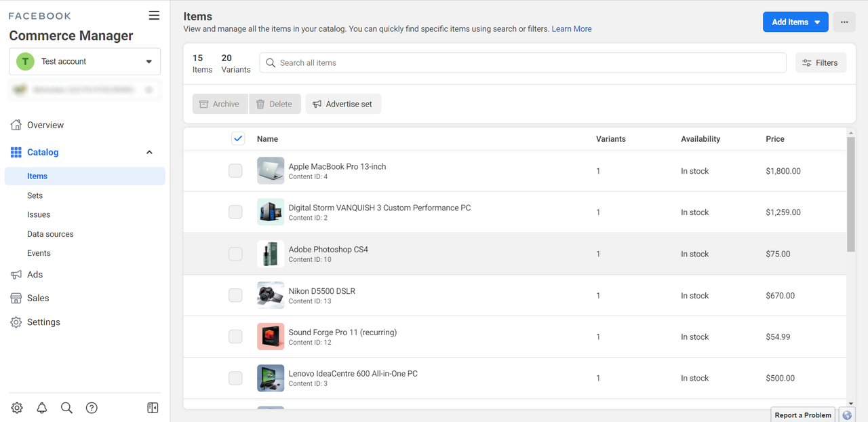The width and height of the screenshot is (868, 422).
Task: Click Report a Problem button
Action: (803, 415)
